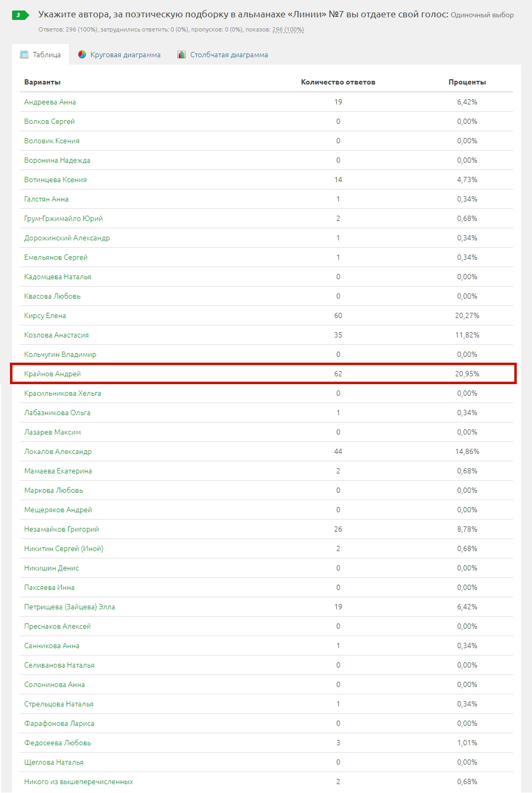Open the Грум-Гржимайло Юрий link
532x793 pixels.
[x=63, y=218]
